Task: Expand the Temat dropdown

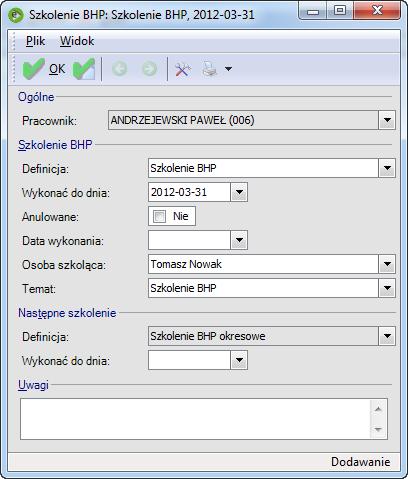Action: (x=387, y=288)
